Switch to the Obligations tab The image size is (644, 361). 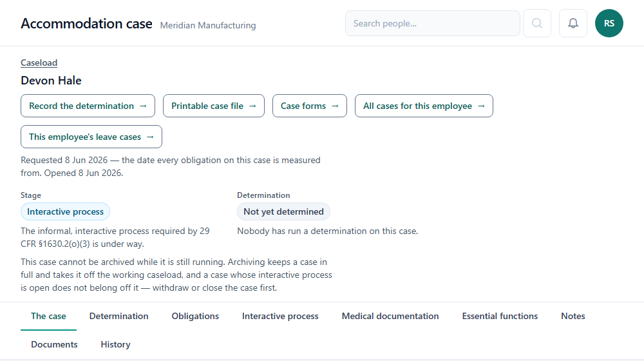[195, 316]
